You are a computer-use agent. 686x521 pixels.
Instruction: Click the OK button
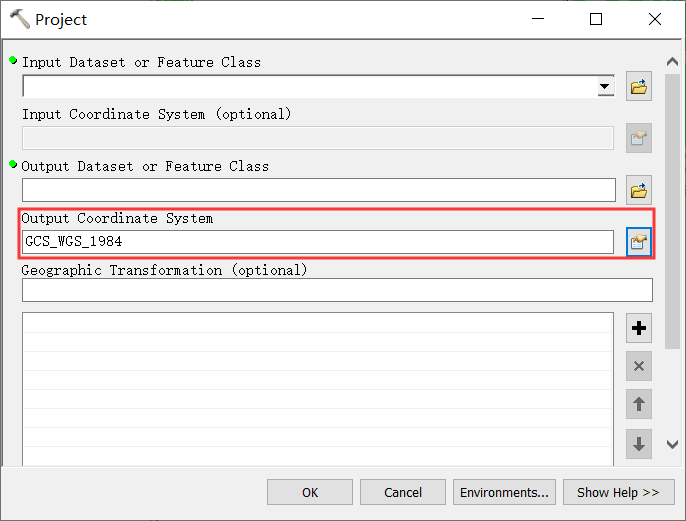coord(310,492)
